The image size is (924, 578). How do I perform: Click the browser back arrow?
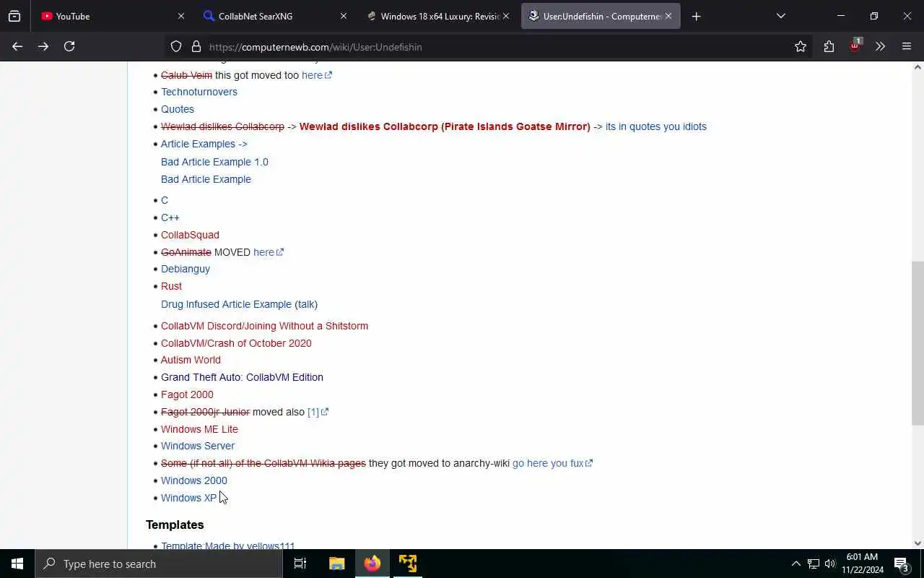coord(17,46)
